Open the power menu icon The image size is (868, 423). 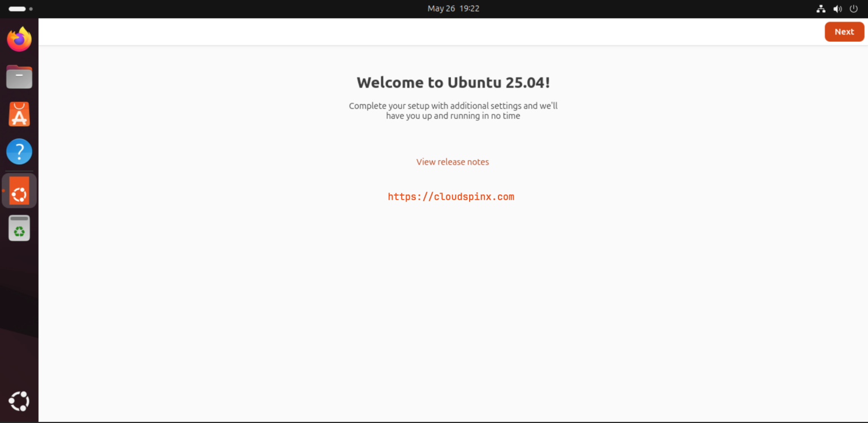(x=854, y=9)
